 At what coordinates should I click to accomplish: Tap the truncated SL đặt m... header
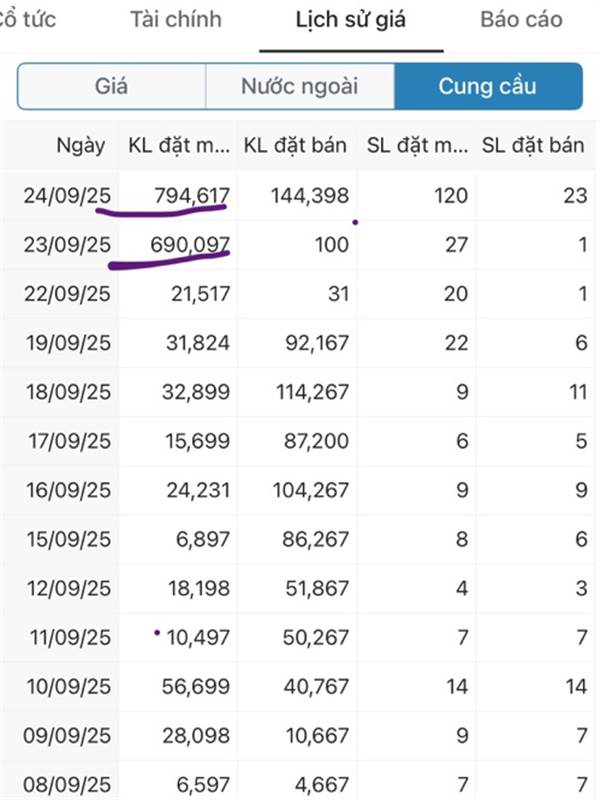click(x=417, y=145)
